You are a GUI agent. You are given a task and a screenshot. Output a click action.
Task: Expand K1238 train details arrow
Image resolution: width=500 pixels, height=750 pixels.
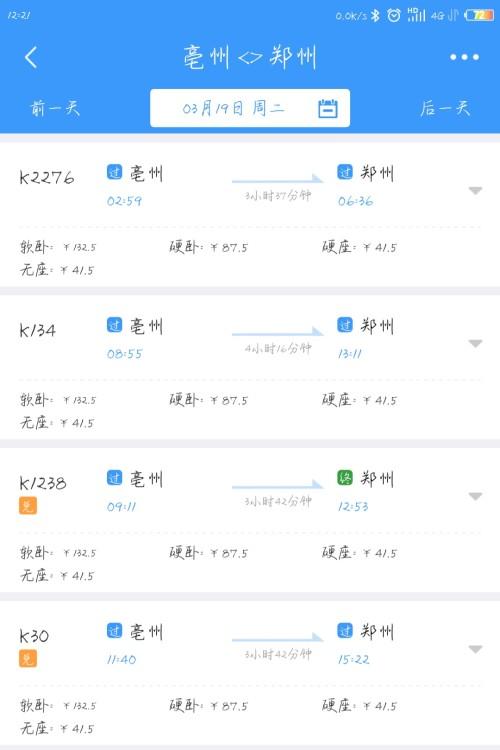(475, 496)
